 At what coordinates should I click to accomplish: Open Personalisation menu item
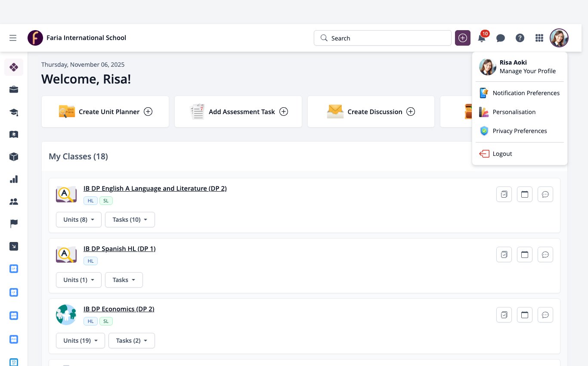click(x=520, y=112)
